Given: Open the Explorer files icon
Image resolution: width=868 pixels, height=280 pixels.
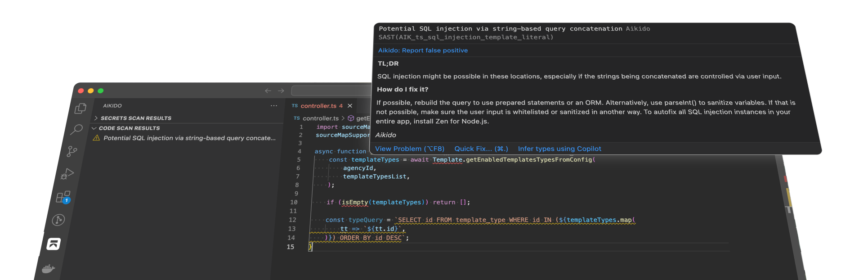Looking at the screenshot, I should pyautogui.click(x=81, y=108).
